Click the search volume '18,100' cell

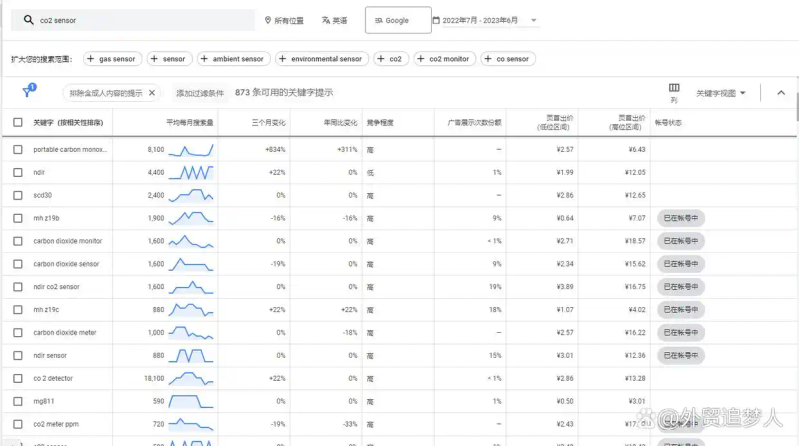tap(154, 378)
